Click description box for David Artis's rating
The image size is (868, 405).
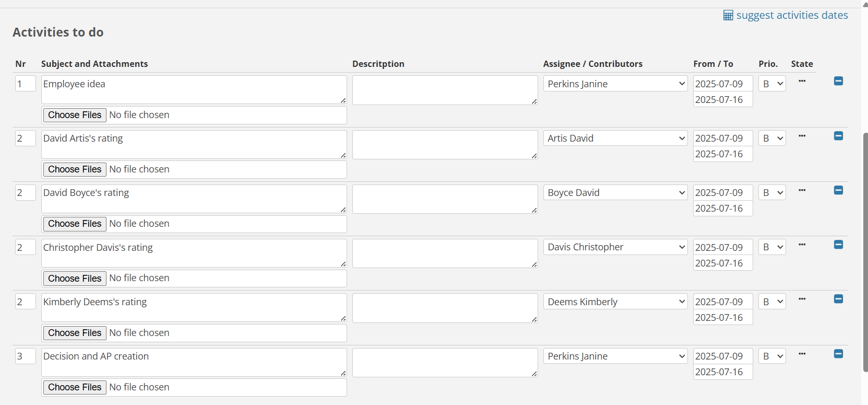[x=445, y=144]
